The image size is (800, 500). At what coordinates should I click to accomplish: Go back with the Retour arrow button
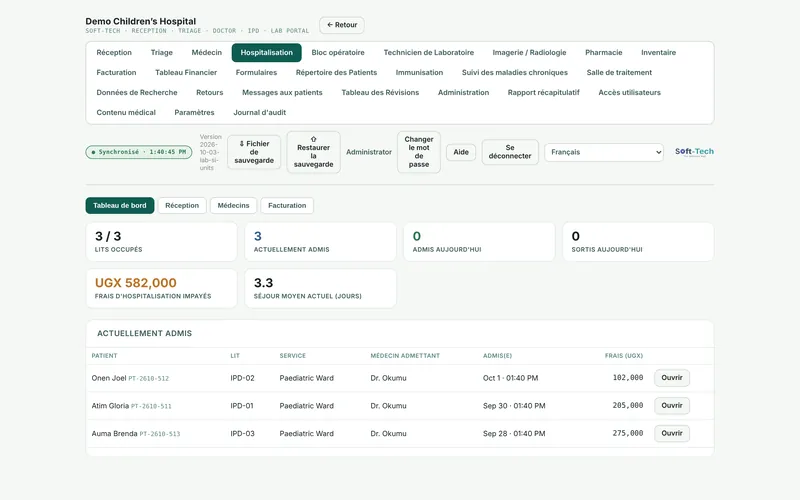tap(342, 25)
